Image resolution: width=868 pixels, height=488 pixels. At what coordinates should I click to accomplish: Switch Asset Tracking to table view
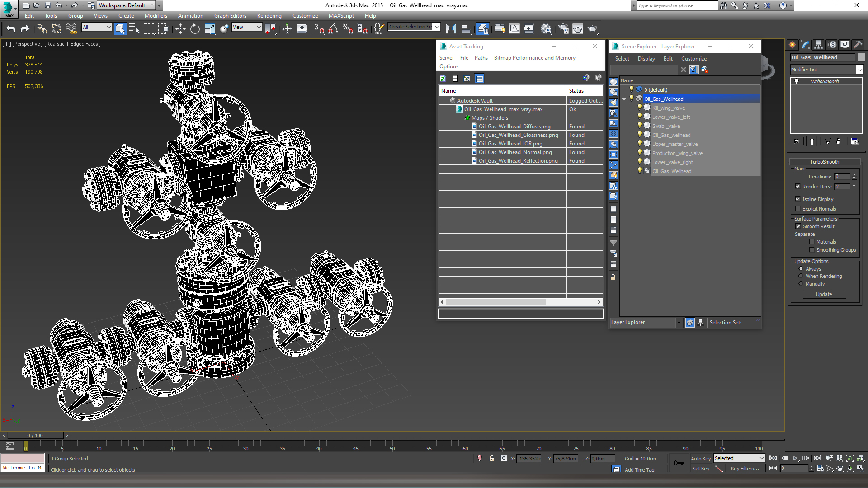point(480,79)
